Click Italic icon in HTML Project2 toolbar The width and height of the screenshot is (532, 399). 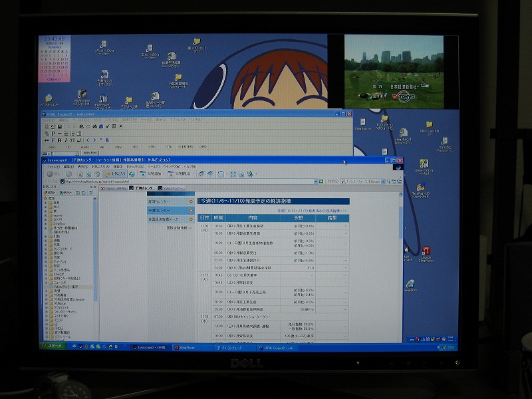coord(65,140)
